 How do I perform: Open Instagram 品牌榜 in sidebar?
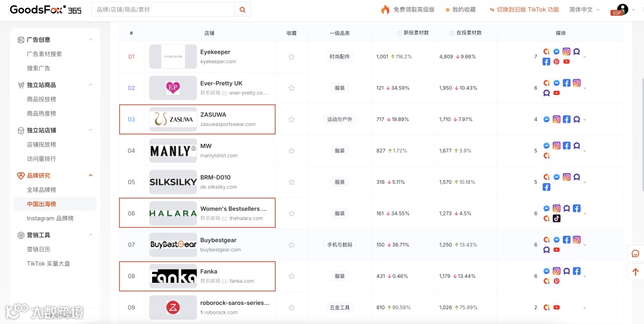pyautogui.click(x=51, y=218)
